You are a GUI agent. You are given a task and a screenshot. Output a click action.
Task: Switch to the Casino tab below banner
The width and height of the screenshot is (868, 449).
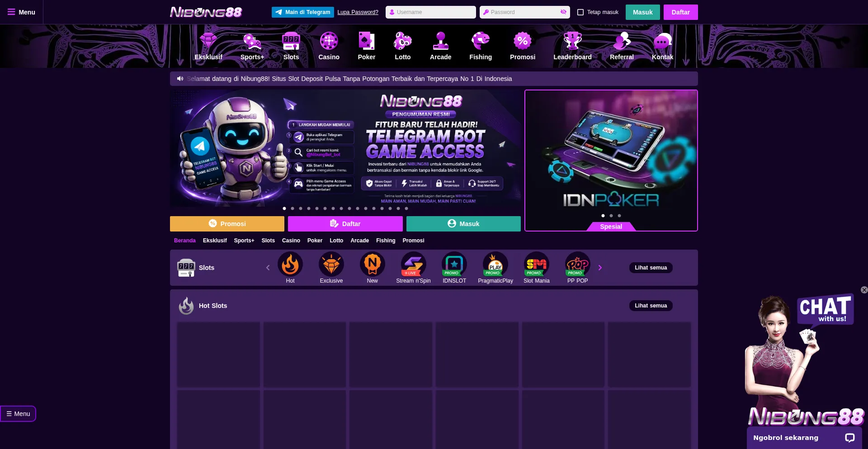click(291, 241)
